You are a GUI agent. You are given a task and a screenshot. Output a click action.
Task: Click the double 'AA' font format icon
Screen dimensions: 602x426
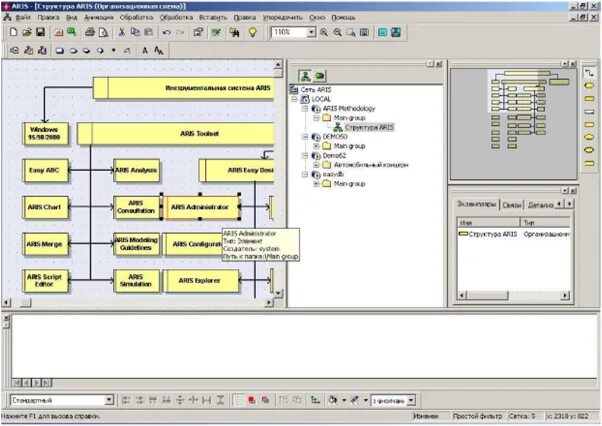[159, 50]
